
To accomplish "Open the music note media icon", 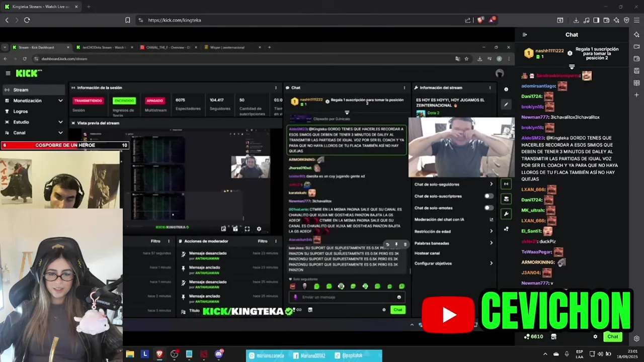I will (586, 20).
